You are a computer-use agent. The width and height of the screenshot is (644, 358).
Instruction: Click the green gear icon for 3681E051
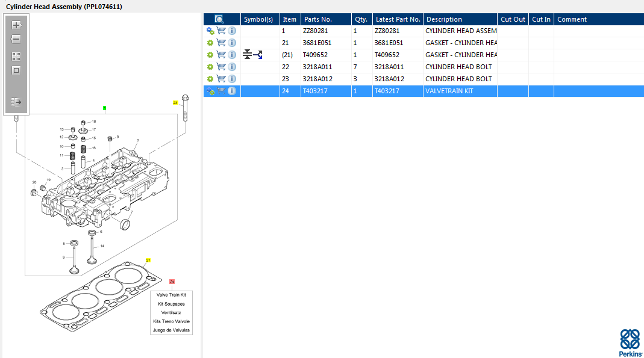pyautogui.click(x=210, y=43)
